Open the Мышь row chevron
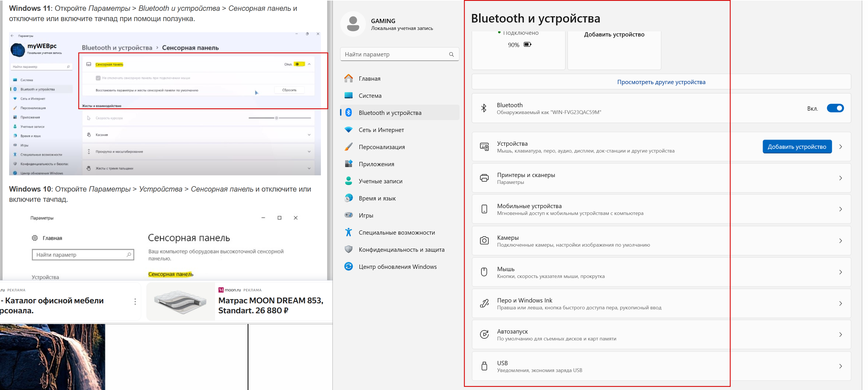 pos(840,272)
